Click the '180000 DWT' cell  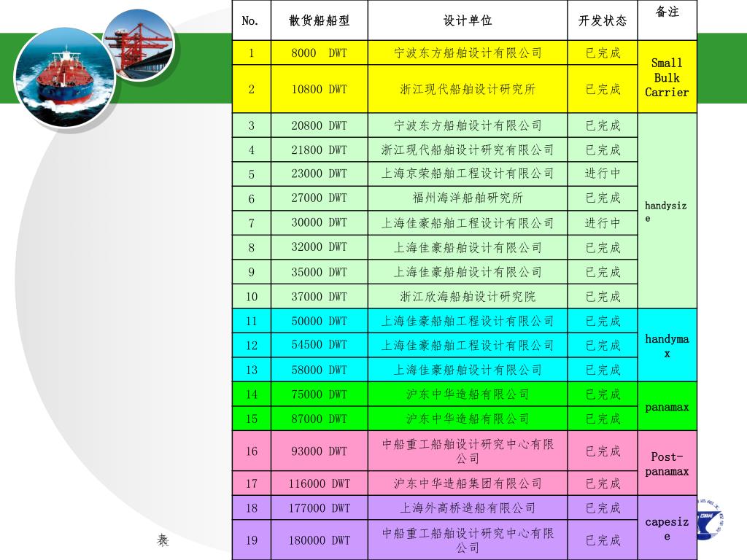point(320,540)
